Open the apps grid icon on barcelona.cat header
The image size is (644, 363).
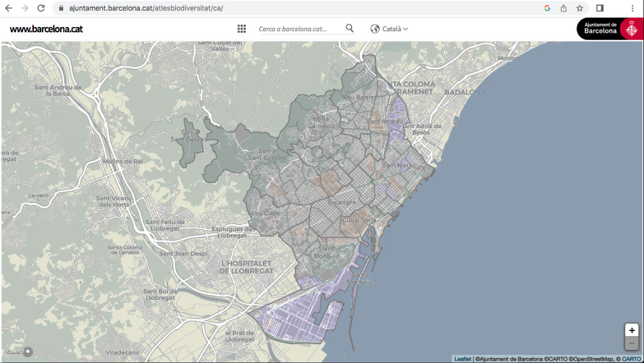click(241, 29)
